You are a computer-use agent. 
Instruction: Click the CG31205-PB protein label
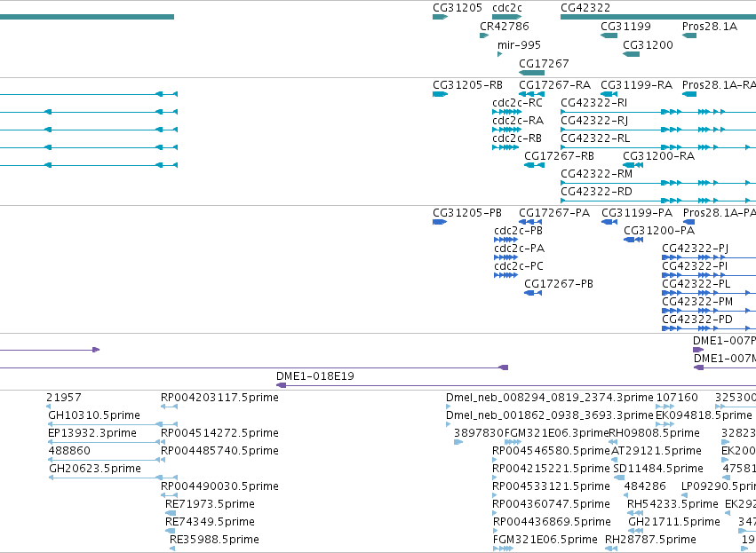point(467,213)
